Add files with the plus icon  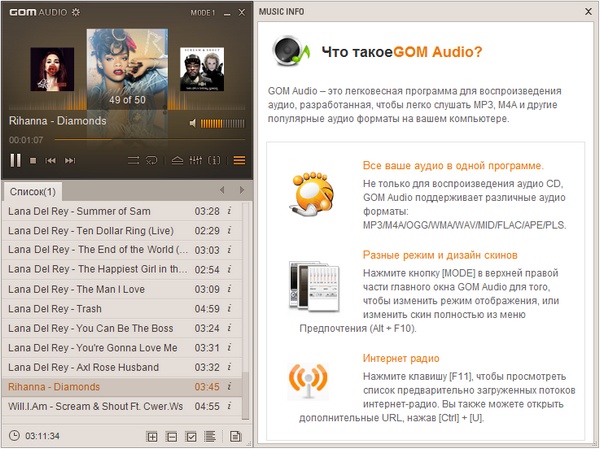pyautogui.click(x=152, y=436)
